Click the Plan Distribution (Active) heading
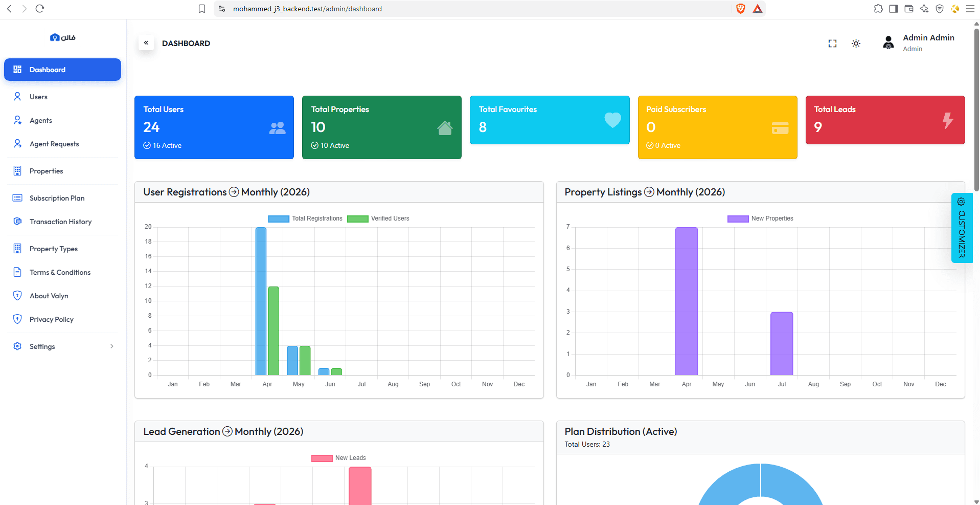 [621, 431]
